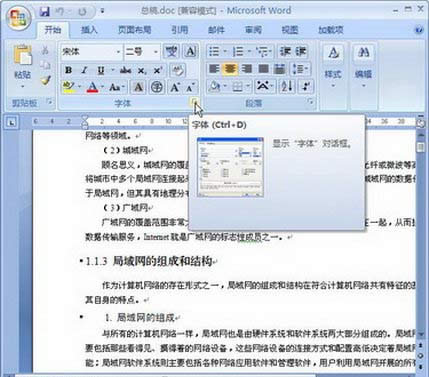Click the clear formatting eraser icon
Screen dimensions: 429x377
(177, 70)
